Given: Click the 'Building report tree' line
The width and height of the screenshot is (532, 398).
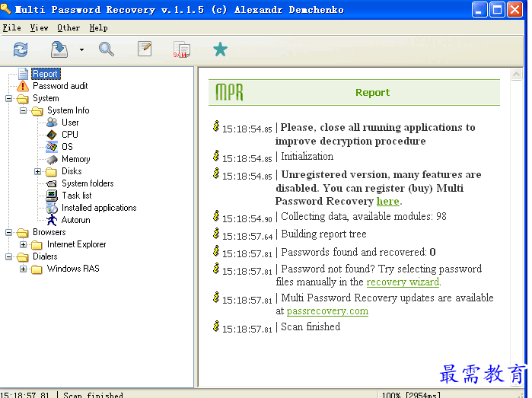Looking at the screenshot, I should pos(323,234).
